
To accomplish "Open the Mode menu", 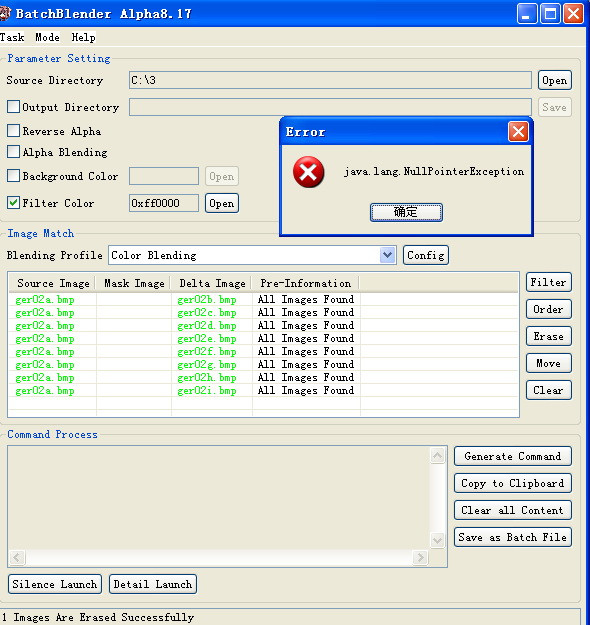I will click(47, 37).
